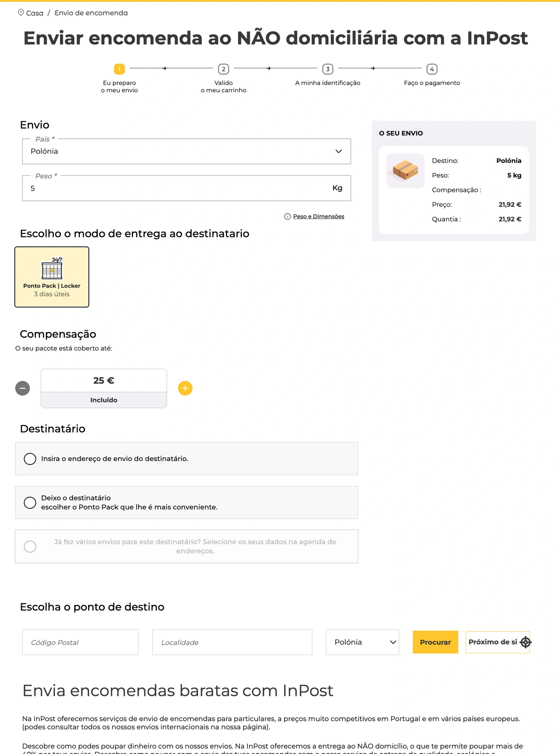Open the Casa breadcrumb link

pyautogui.click(x=35, y=13)
